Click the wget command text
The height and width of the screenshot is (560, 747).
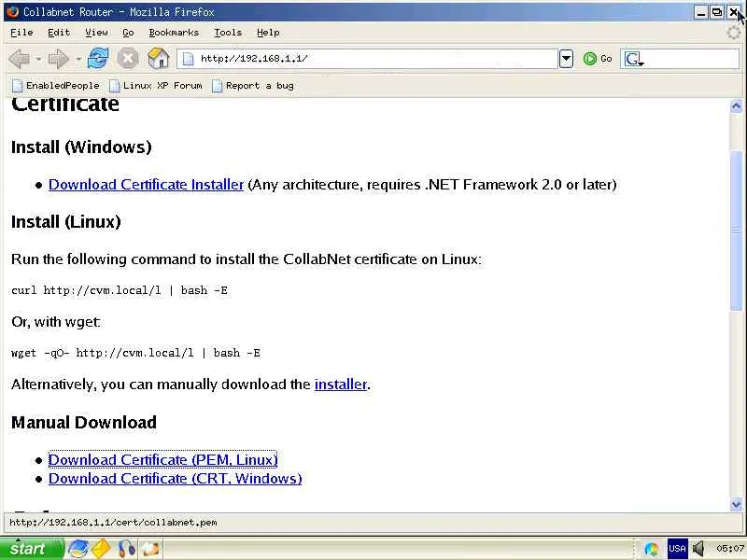point(135,353)
